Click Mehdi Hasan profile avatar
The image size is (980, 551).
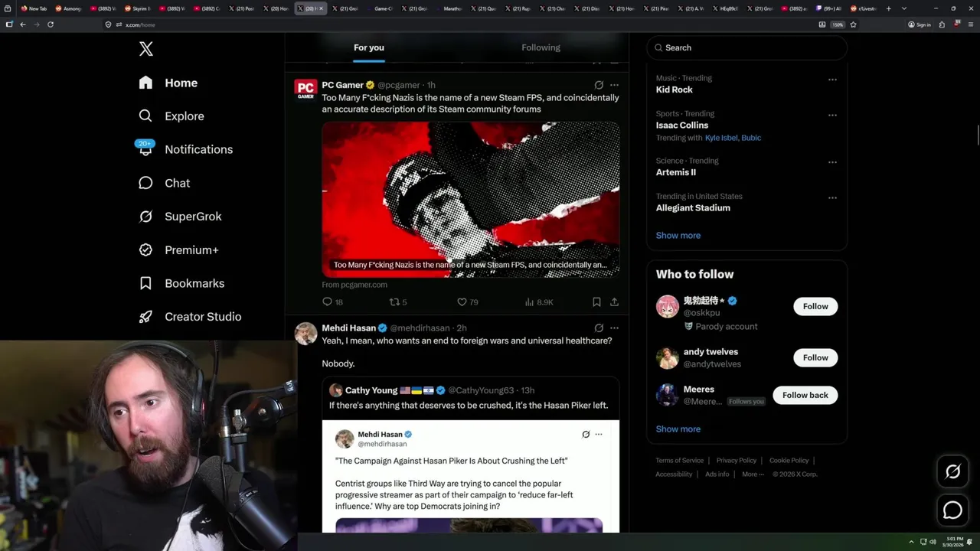coord(305,333)
